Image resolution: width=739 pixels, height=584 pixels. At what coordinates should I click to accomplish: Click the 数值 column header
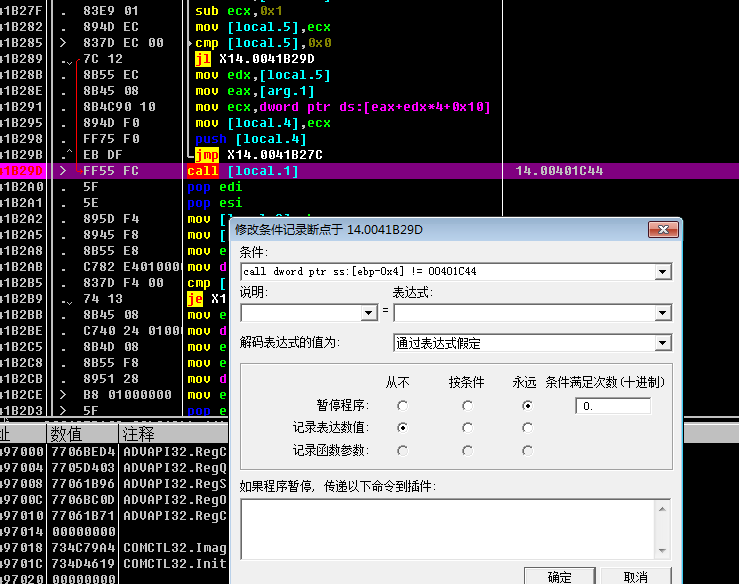click(82, 434)
